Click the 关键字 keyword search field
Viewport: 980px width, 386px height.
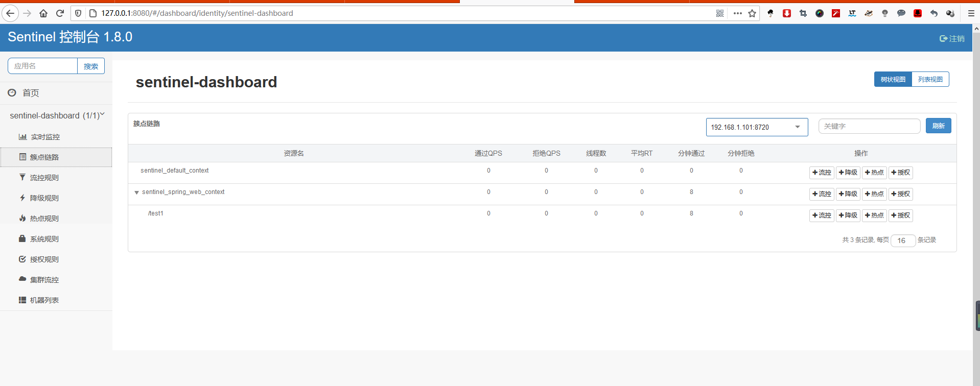click(869, 126)
